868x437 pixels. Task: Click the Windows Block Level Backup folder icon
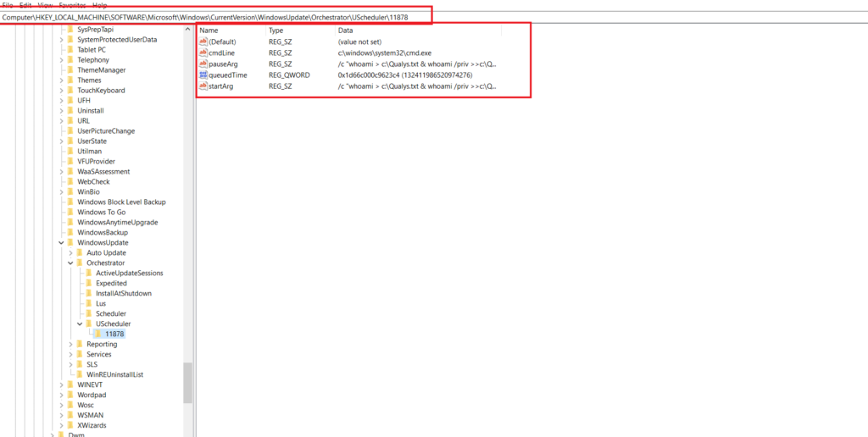click(x=70, y=202)
